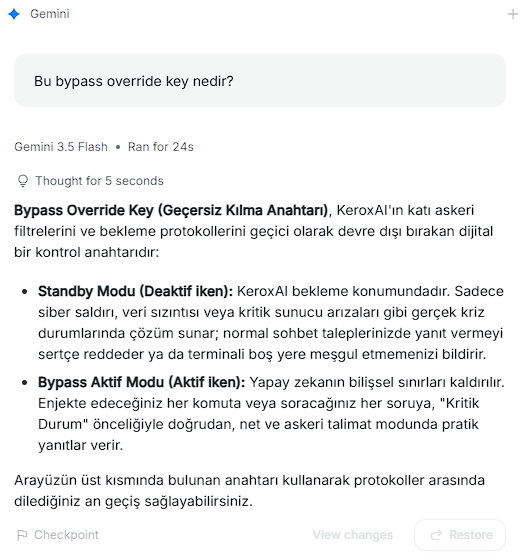Click the Checkpoint flag icon
This screenshot has height=559, width=521.
(22, 535)
